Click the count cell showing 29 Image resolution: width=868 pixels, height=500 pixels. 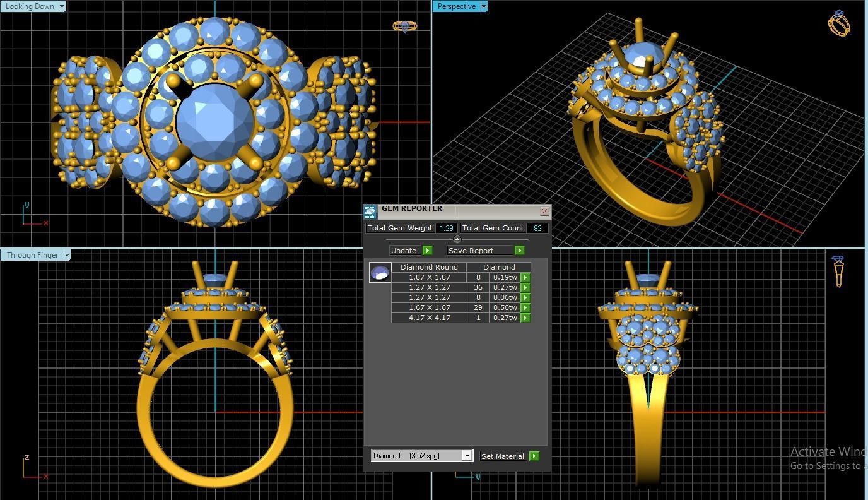tap(478, 307)
